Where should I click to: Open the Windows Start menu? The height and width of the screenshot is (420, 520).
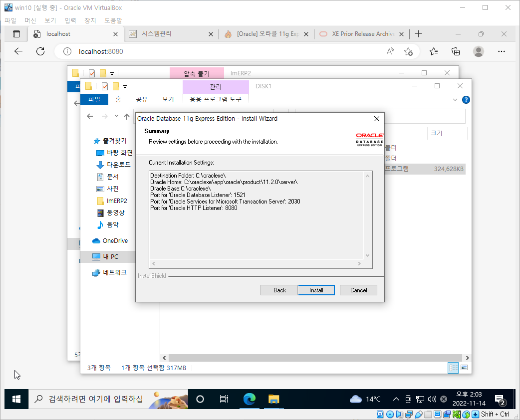(16, 399)
